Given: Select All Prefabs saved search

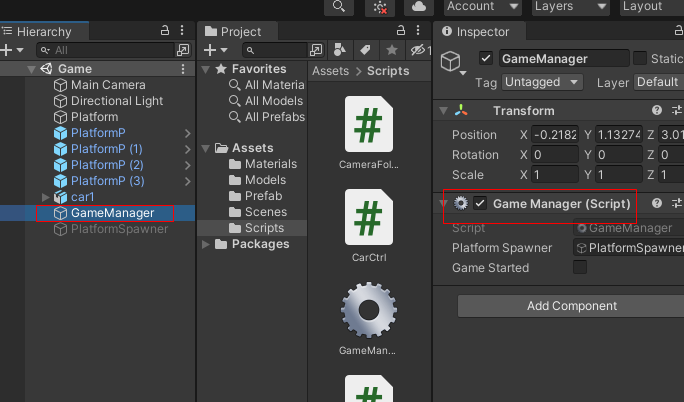Looking at the screenshot, I should tap(274, 117).
